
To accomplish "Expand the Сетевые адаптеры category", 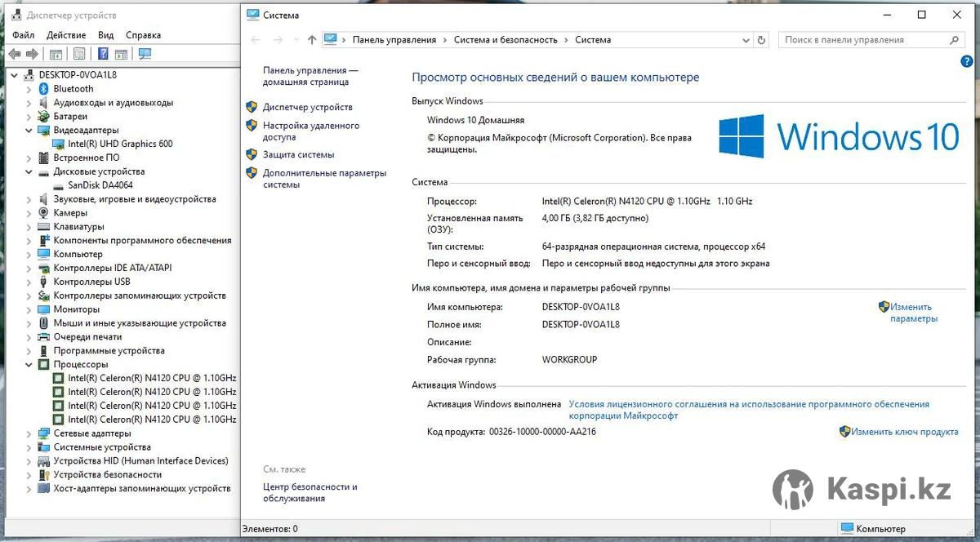I will coord(29,433).
